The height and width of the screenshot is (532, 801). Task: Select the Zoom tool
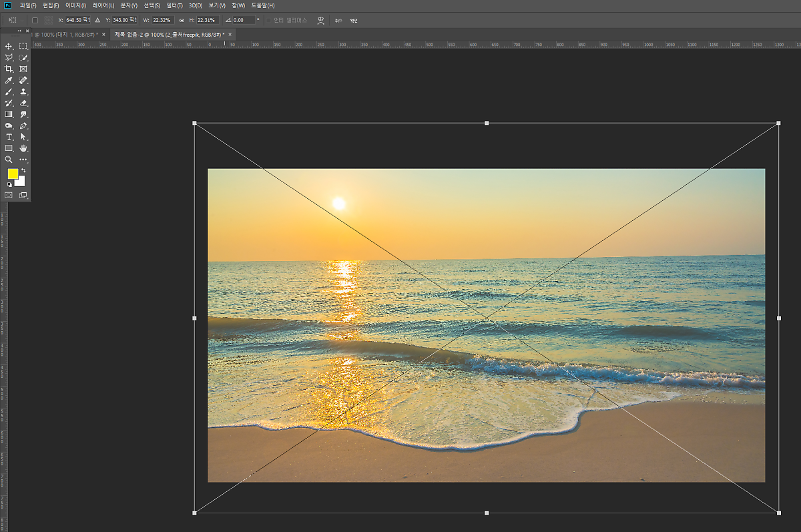pos(9,160)
